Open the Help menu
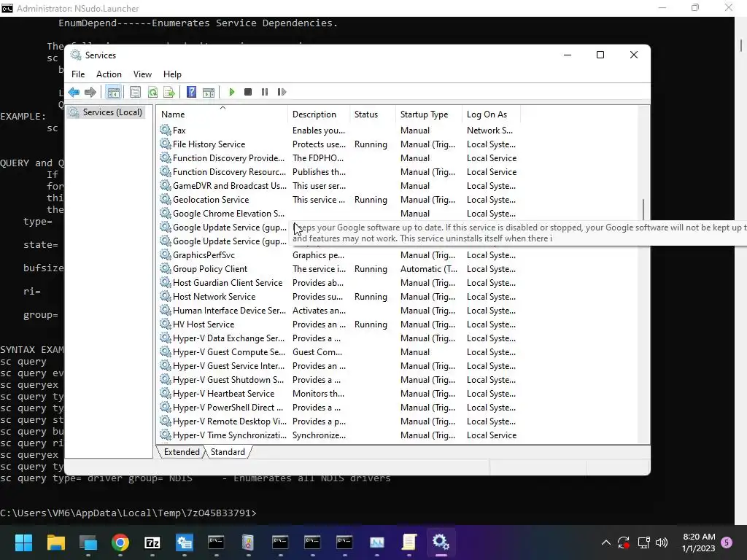Image resolution: width=747 pixels, height=560 pixels. coord(172,74)
